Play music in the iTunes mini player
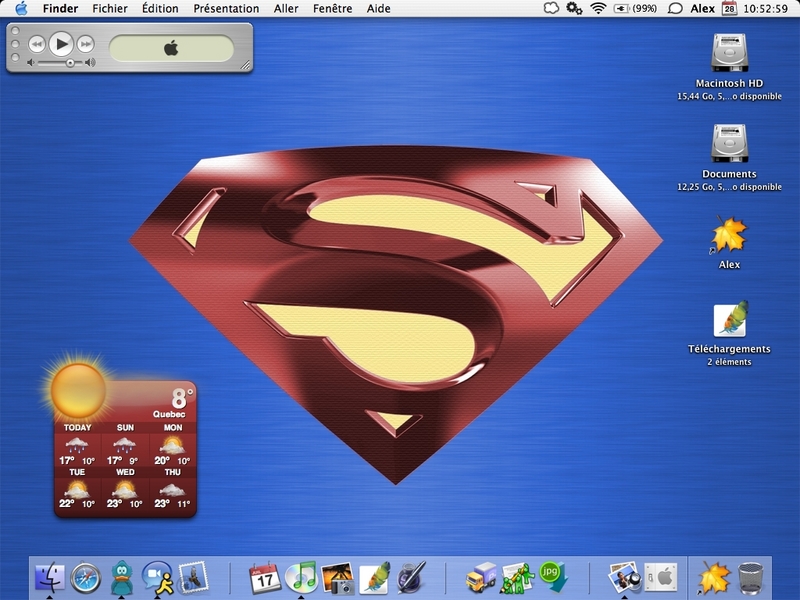Image resolution: width=800 pixels, height=600 pixels. (61, 44)
